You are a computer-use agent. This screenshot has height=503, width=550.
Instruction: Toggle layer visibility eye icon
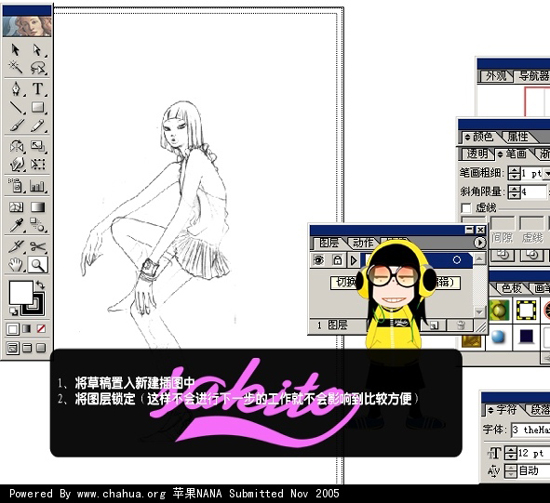318,260
